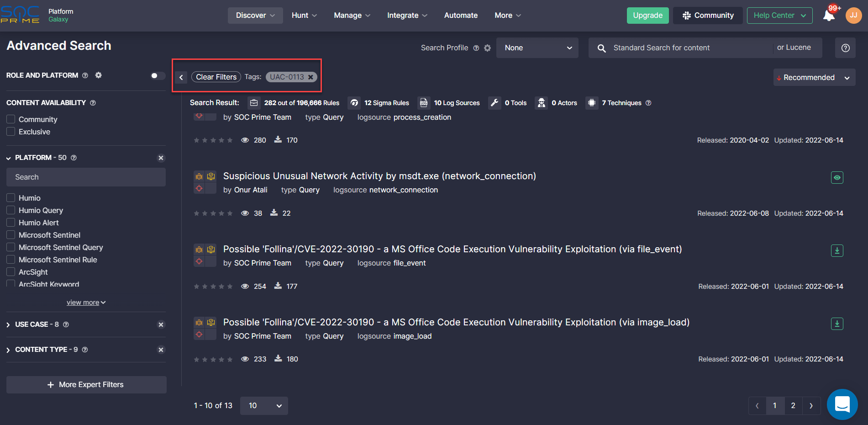The width and height of the screenshot is (868, 425).
Task: Click the Role and Platform settings gear
Action: coord(98,75)
